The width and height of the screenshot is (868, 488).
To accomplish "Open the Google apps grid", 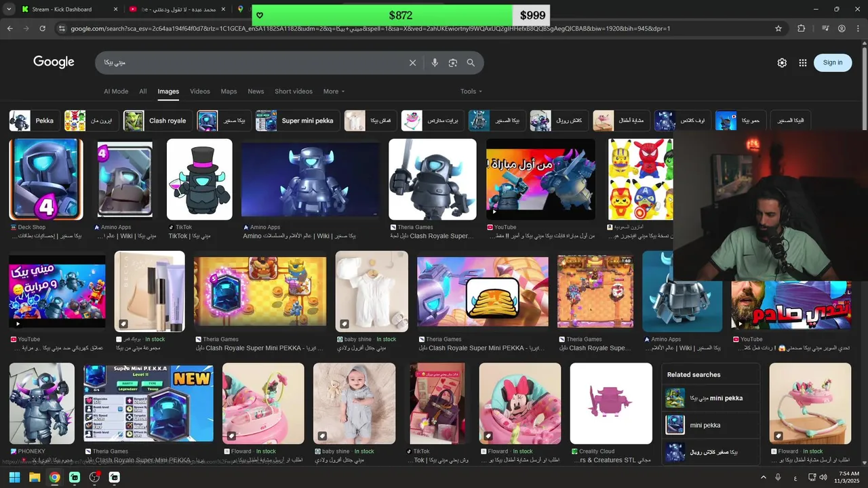I will [x=803, y=62].
